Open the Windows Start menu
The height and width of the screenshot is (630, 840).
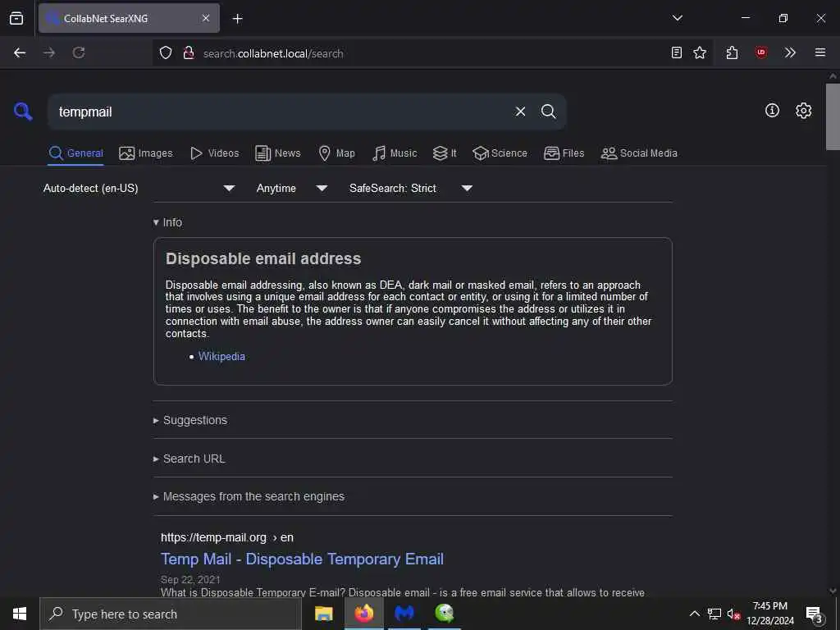point(20,614)
